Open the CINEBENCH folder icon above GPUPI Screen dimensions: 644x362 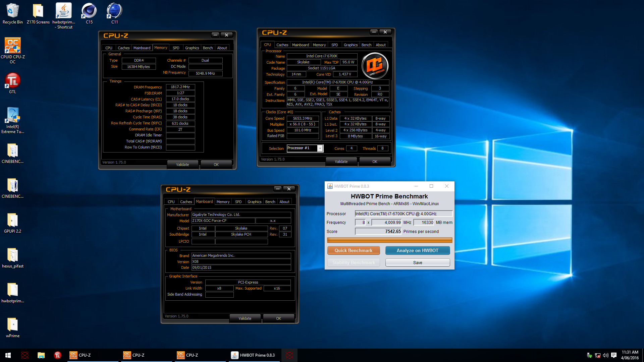tap(12, 188)
